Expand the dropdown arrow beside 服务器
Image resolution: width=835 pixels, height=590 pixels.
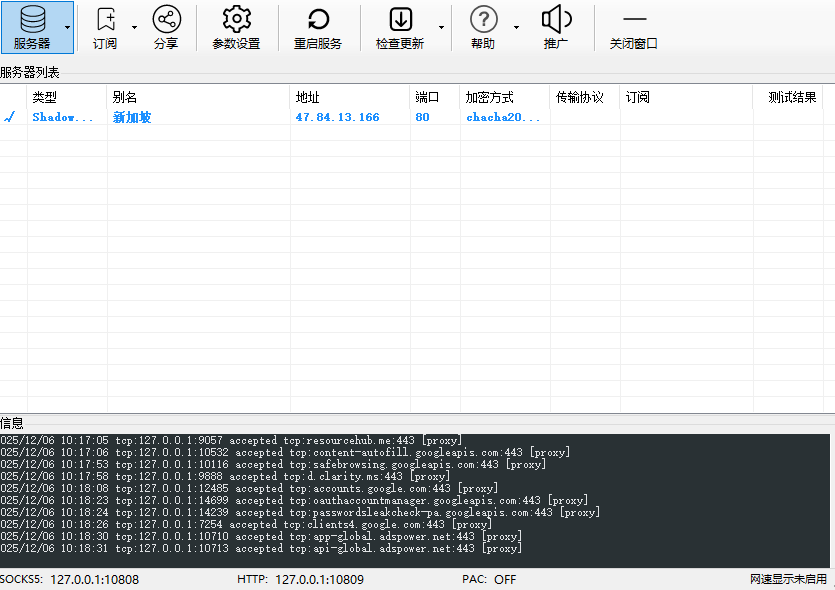coord(68,27)
